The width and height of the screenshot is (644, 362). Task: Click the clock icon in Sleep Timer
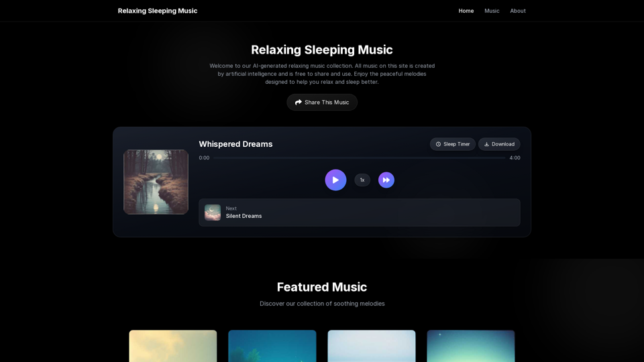pos(438,144)
